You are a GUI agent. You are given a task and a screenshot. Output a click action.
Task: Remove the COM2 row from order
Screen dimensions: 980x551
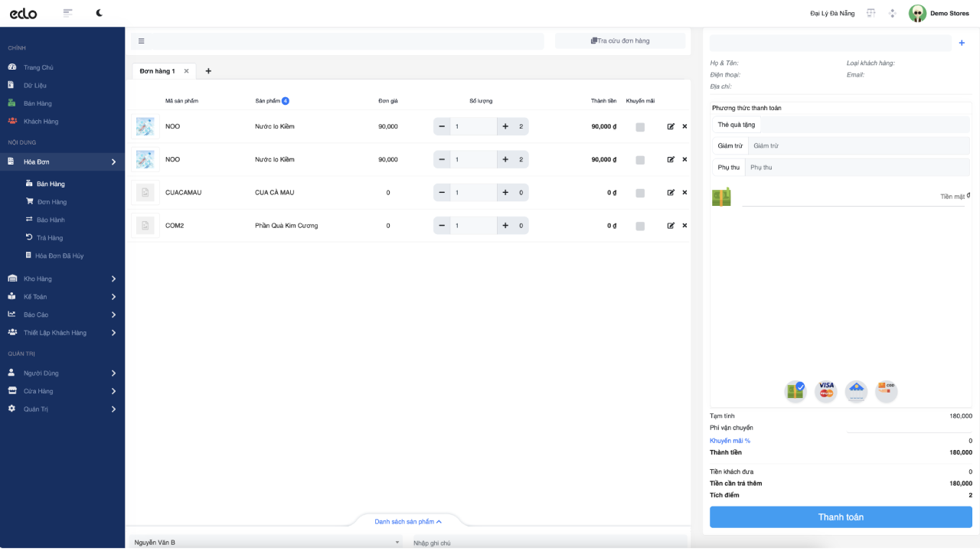(684, 226)
